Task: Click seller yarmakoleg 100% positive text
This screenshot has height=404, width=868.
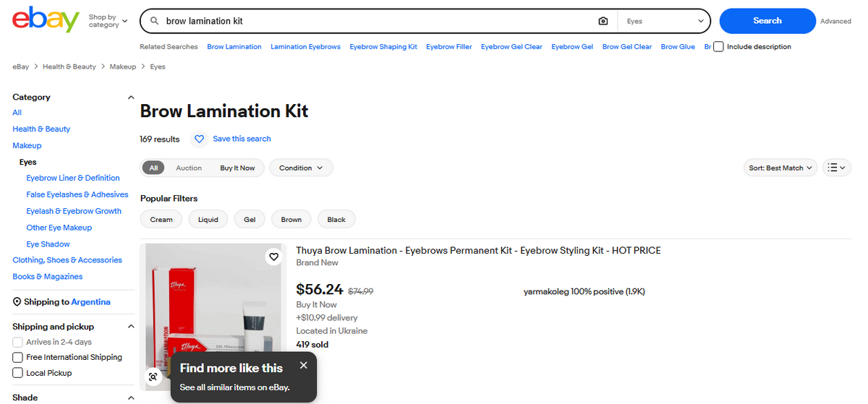Action: (x=584, y=292)
